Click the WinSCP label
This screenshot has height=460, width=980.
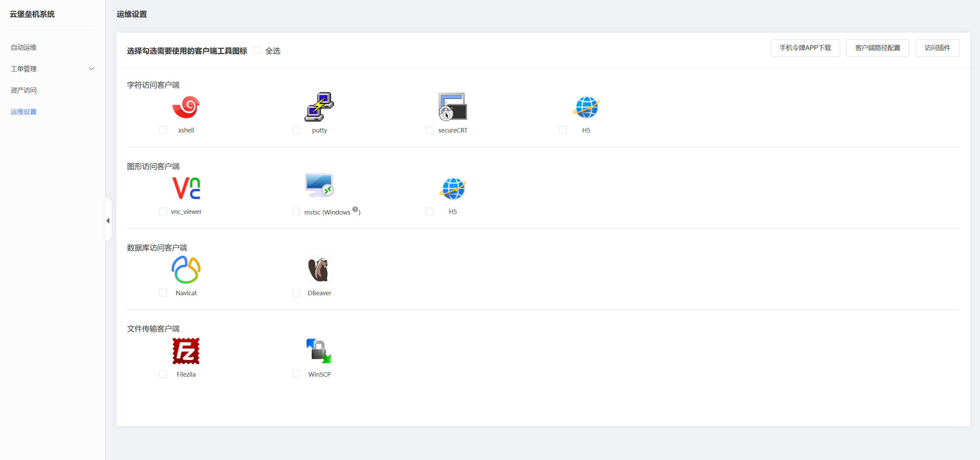pos(320,375)
